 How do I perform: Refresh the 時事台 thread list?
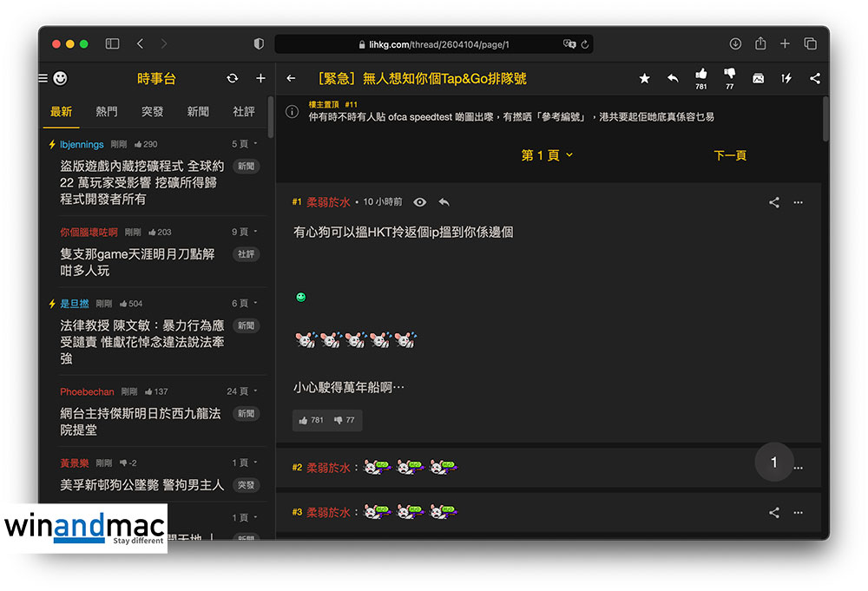[232, 78]
